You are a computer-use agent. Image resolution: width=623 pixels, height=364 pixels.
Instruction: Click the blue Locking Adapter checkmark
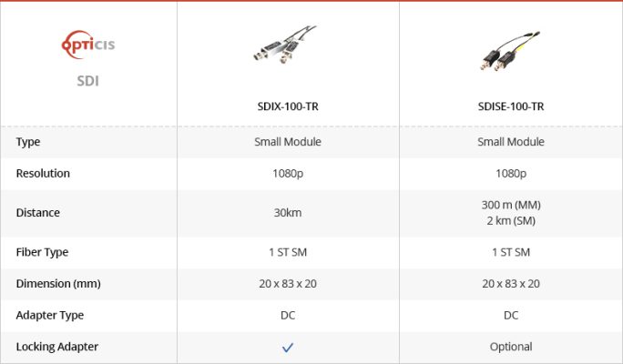[x=288, y=348]
